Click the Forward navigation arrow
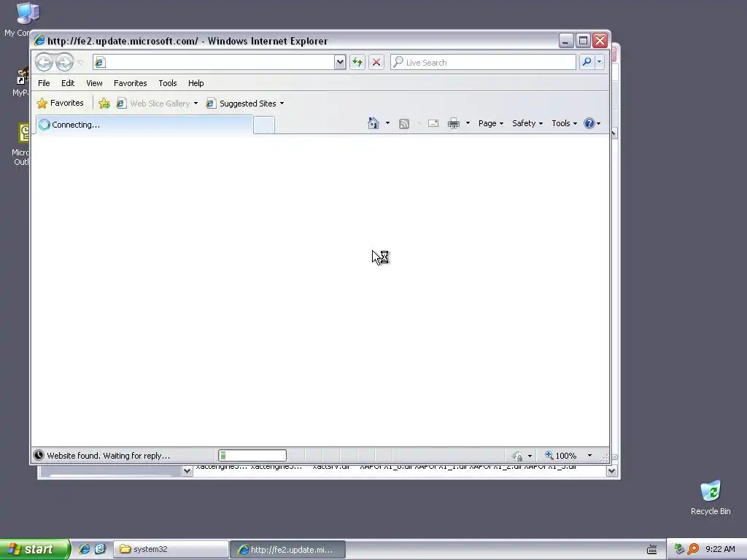Image resolution: width=747 pixels, height=560 pixels. click(64, 62)
